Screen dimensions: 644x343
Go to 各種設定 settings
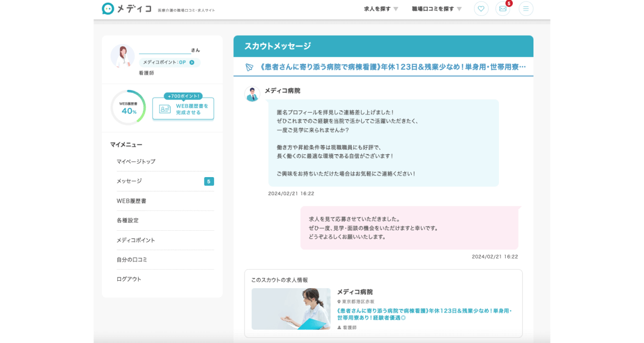pyautogui.click(x=128, y=220)
